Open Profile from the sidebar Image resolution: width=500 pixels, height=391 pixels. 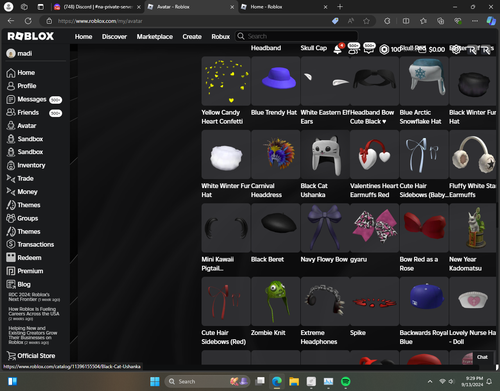[x=21, y=86]
